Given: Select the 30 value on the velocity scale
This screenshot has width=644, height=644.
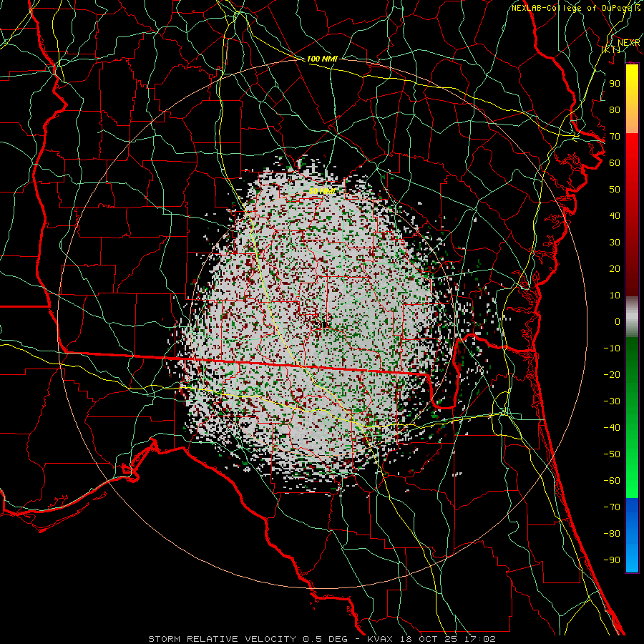Looking at the screenshot, I should [x=615, y=243].
